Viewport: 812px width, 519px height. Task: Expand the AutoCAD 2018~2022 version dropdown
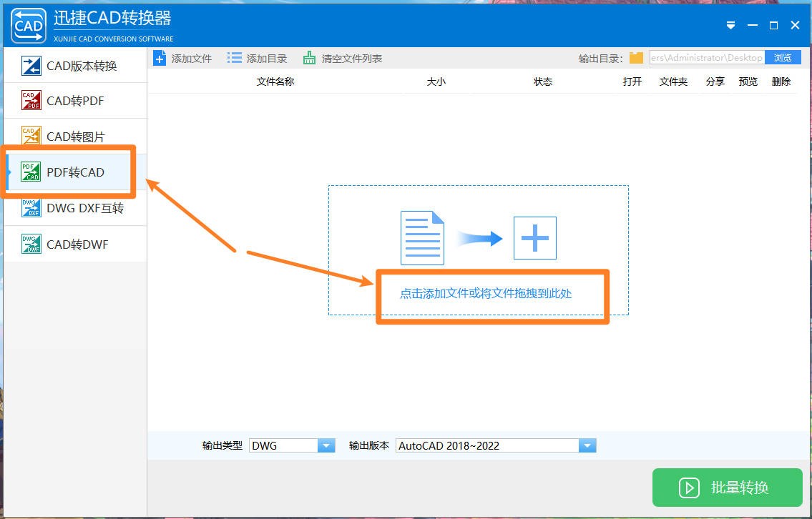[x=494, y=445]
